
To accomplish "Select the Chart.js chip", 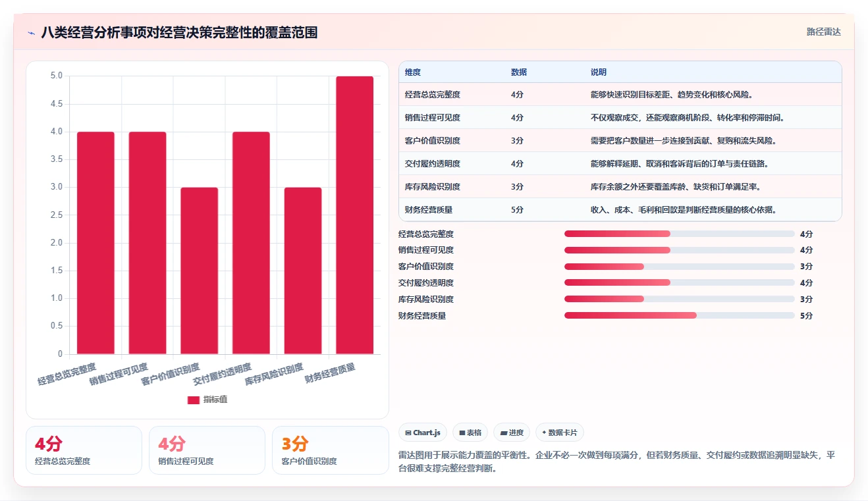I will pos(423,433).
